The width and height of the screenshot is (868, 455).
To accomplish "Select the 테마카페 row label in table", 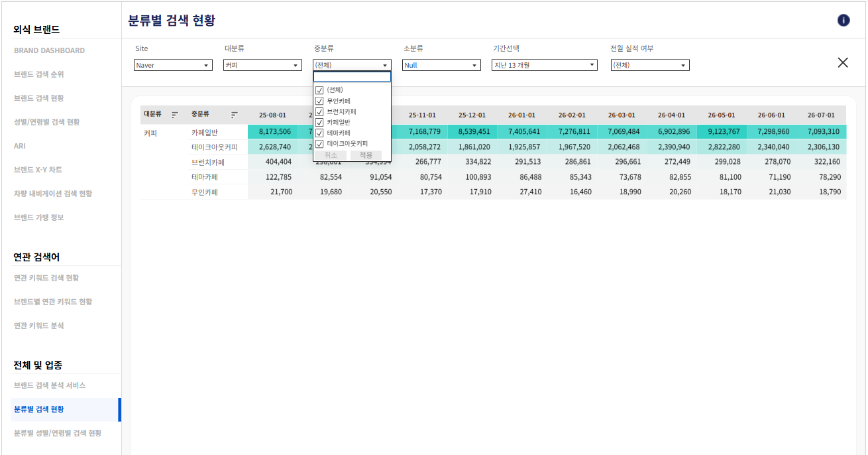I will 205,177.
